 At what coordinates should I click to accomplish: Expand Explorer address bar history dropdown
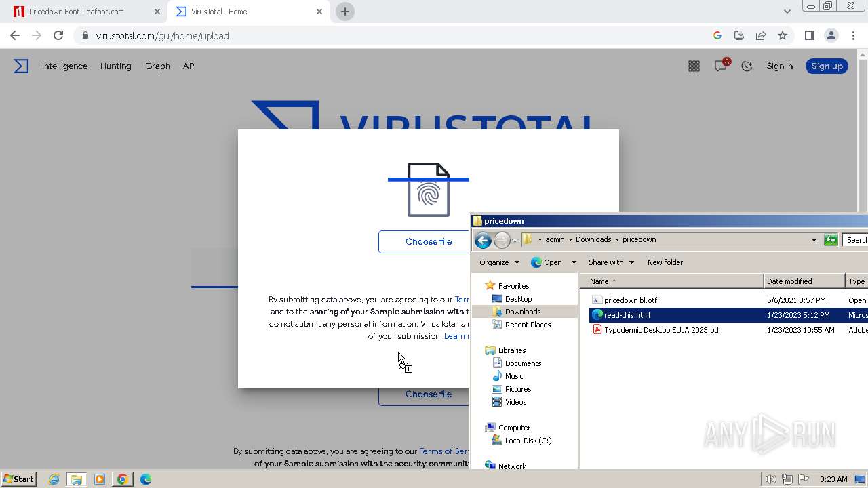(x=814, y=240)
